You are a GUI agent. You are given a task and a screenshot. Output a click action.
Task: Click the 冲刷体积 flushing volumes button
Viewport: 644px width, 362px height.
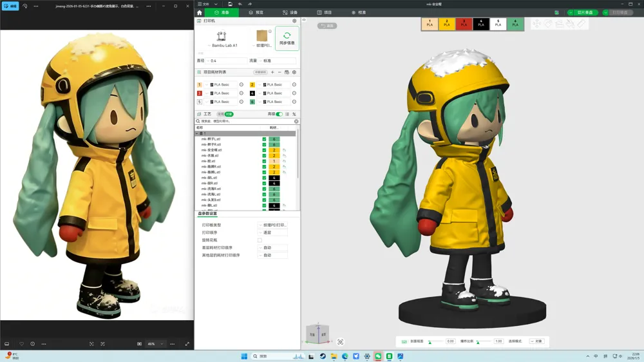pyautogui.click(x=260, y=72)
